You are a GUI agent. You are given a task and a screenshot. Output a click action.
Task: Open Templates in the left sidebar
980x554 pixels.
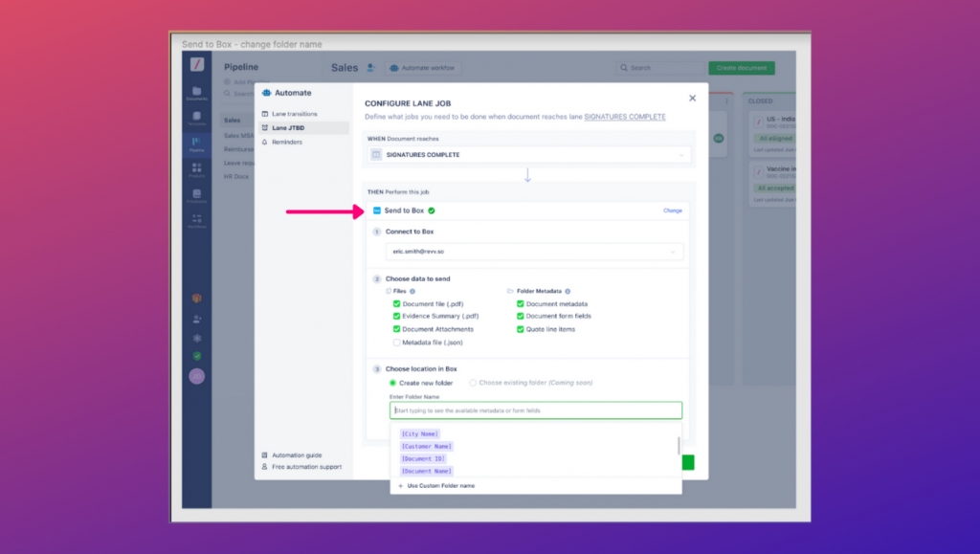196,119
